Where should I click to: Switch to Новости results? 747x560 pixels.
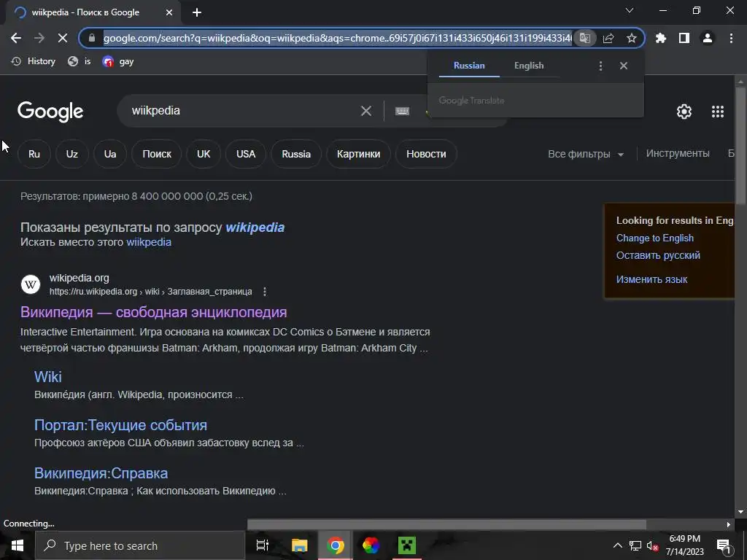pyautogui.click(x=426, y=154)
